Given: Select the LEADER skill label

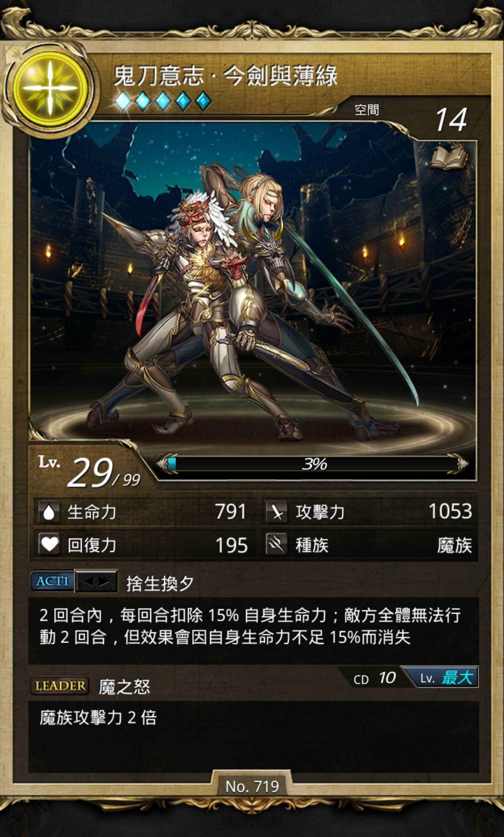Looking at the screenshot, I should (x=60, y=686).
